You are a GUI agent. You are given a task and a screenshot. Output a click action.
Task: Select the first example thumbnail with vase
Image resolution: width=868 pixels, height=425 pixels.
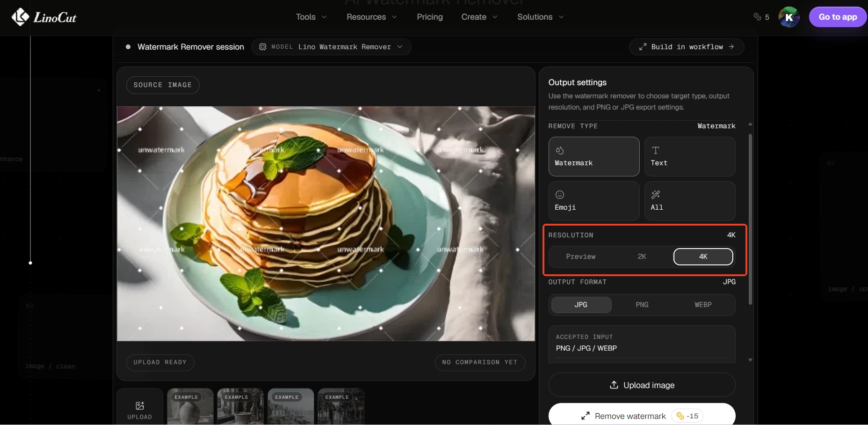click(190, 406)
